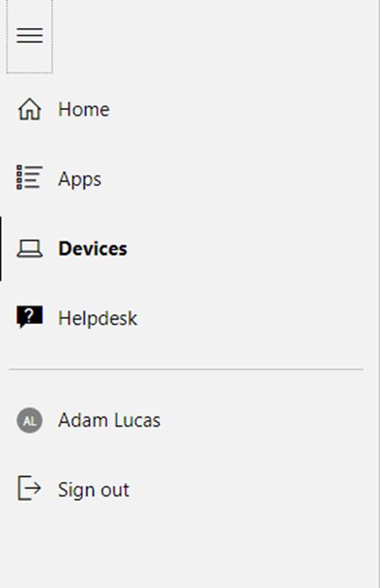The image size is (380, 588).
Task: Go to the Home page label
Action: [x=84, y=110]
